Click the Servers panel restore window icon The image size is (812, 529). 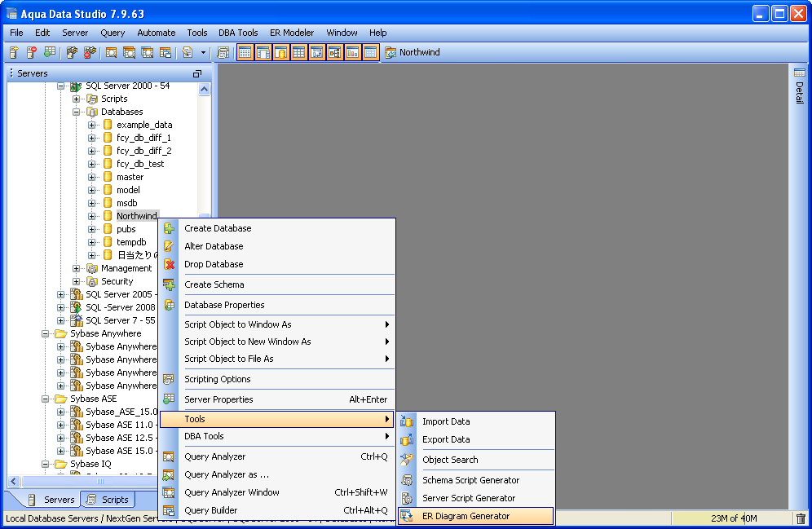[x=196, y=73]
